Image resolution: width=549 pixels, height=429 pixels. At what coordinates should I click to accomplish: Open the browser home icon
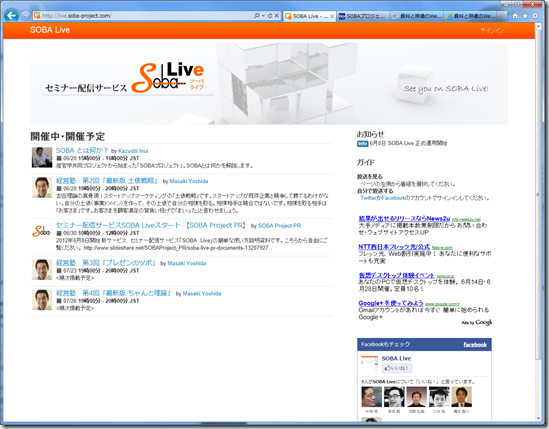tap(515, 16)
